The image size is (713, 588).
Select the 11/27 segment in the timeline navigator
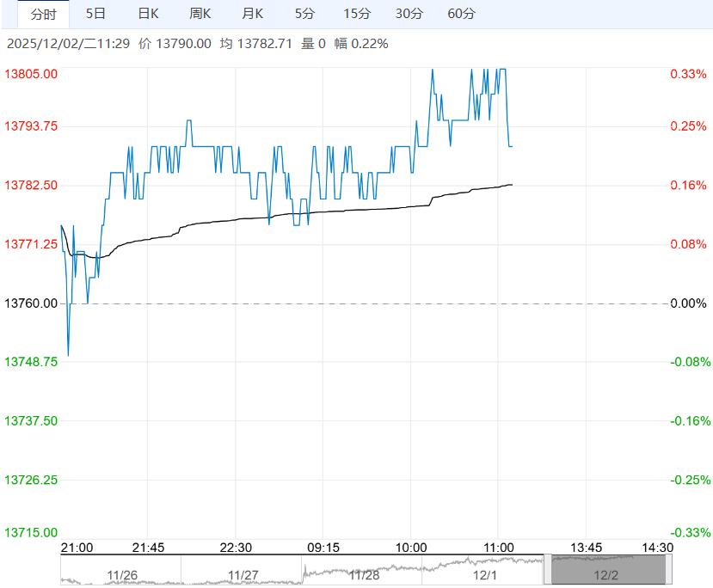(243, 574)
